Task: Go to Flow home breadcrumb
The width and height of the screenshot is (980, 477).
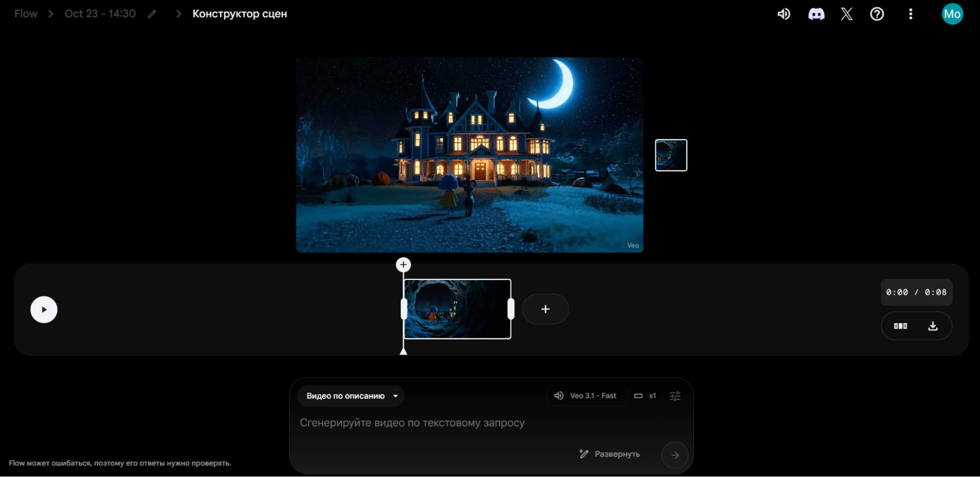Action: coord(26,14)
